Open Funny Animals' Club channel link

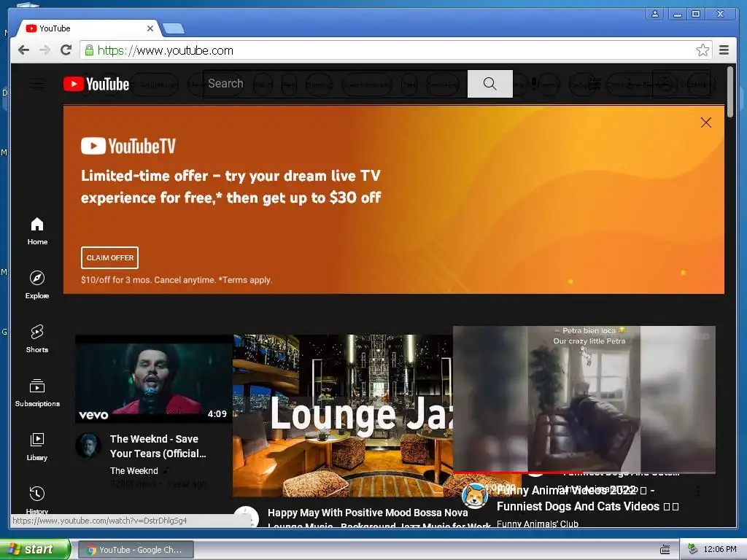[x=538, y=524]
